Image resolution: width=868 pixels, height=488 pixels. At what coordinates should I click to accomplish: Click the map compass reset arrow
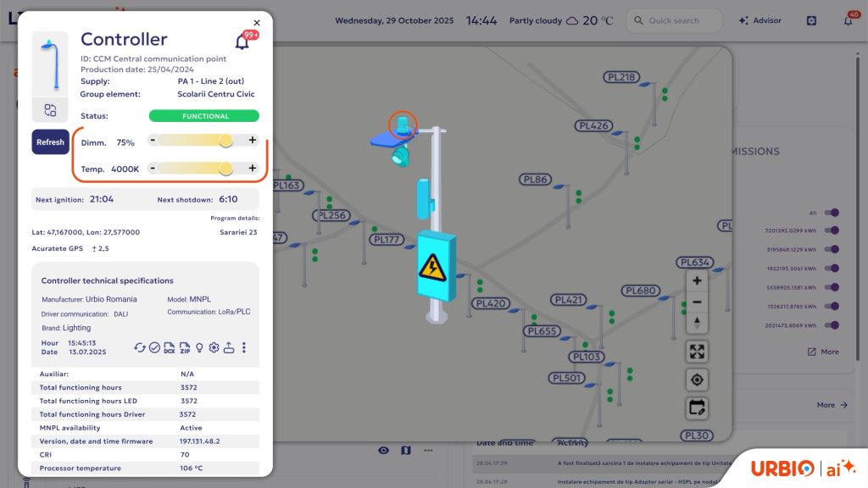[697, 323]
